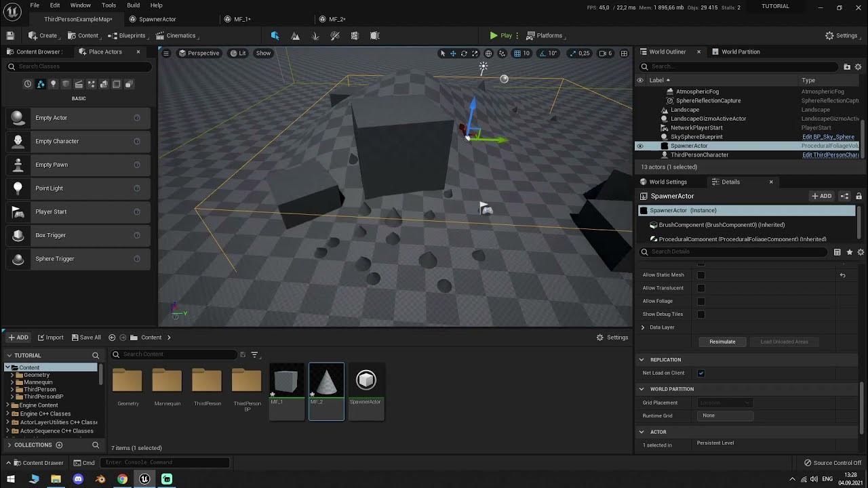This screenshot has height=488, width=868.
Task: Select Volumes category icon in Place Actors
Action: point(117,84)
